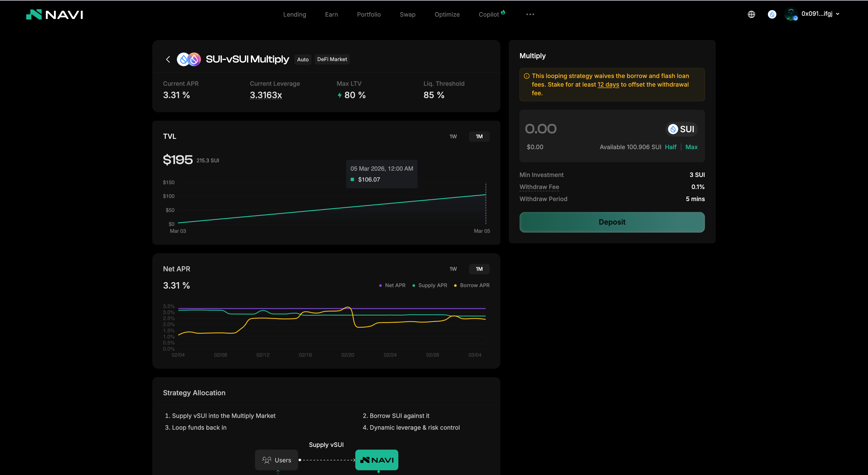Open the three-dots more menu
The image size is (868, 475).
(530, 14)
